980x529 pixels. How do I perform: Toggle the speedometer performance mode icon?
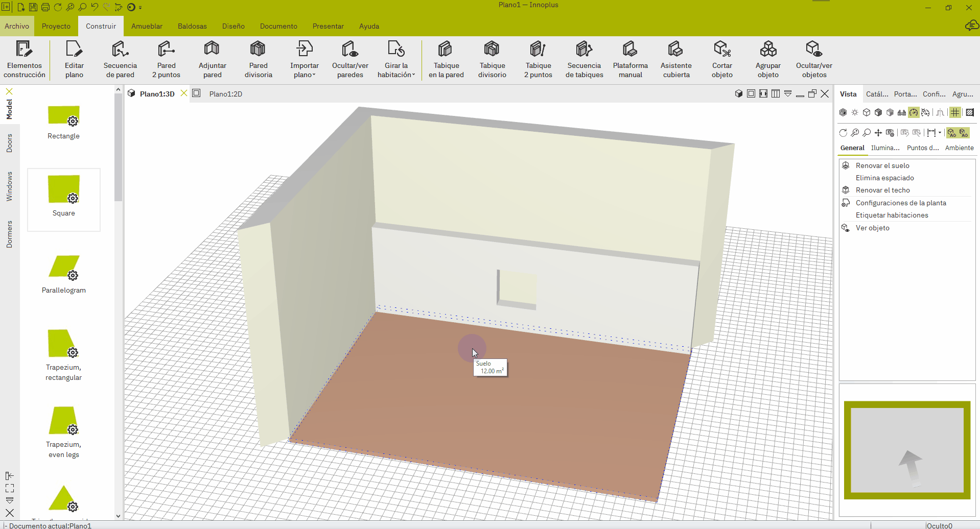tap(914, 112)
